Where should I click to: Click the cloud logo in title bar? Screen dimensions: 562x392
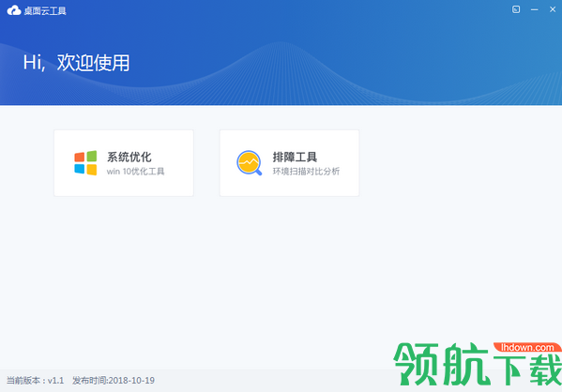(14, 10)
